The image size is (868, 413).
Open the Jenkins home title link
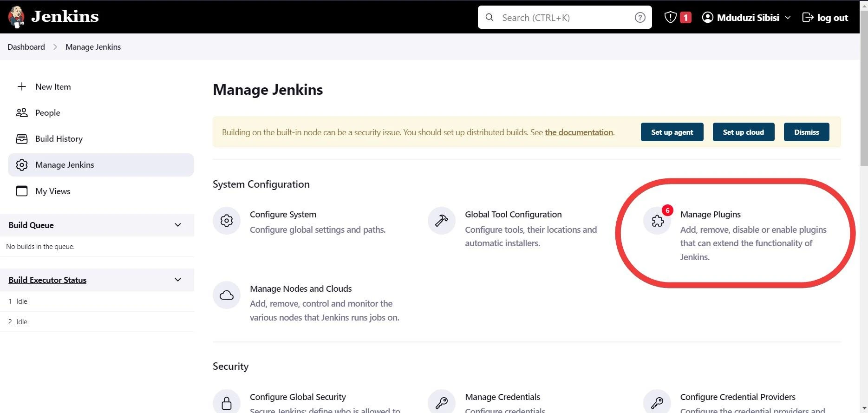[65, 17]
